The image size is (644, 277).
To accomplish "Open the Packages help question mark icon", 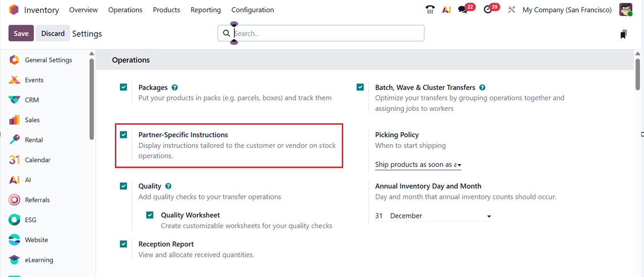I will (174, 88).
